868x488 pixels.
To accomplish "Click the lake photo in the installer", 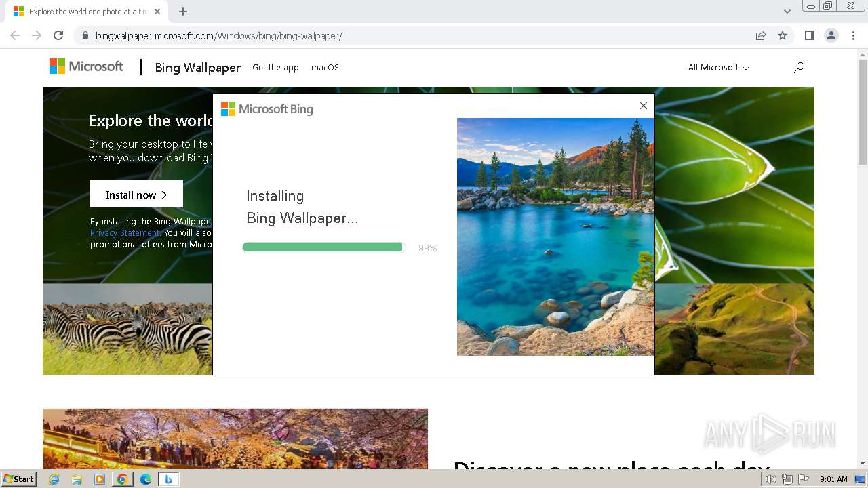I will click(555, 237).
